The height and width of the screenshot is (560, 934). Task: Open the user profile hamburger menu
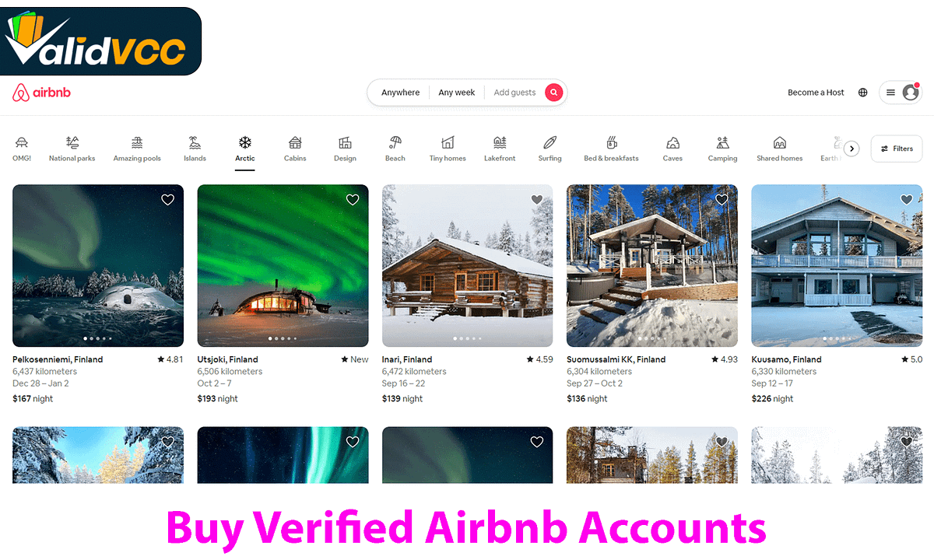point(901,93)
